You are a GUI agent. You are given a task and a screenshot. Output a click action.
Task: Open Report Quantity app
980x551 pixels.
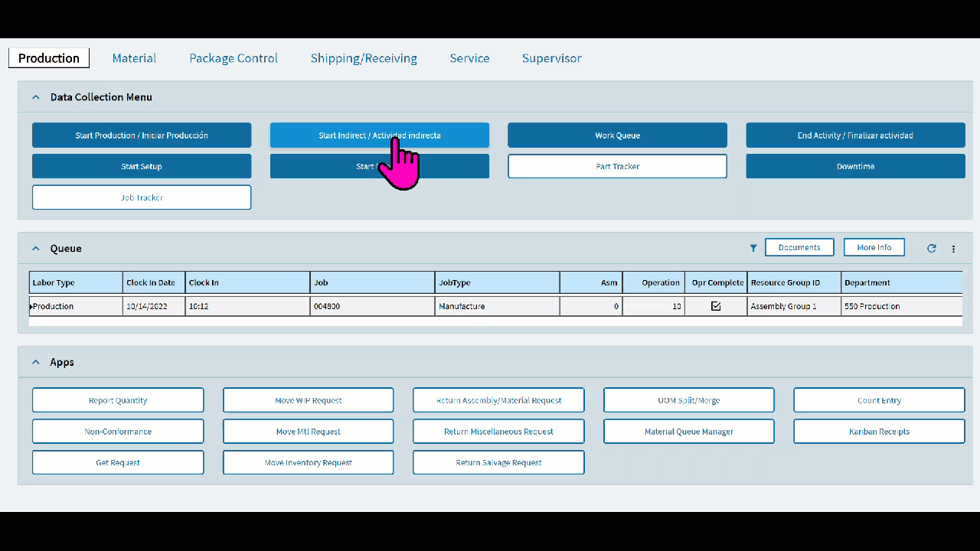click(118, 399)
